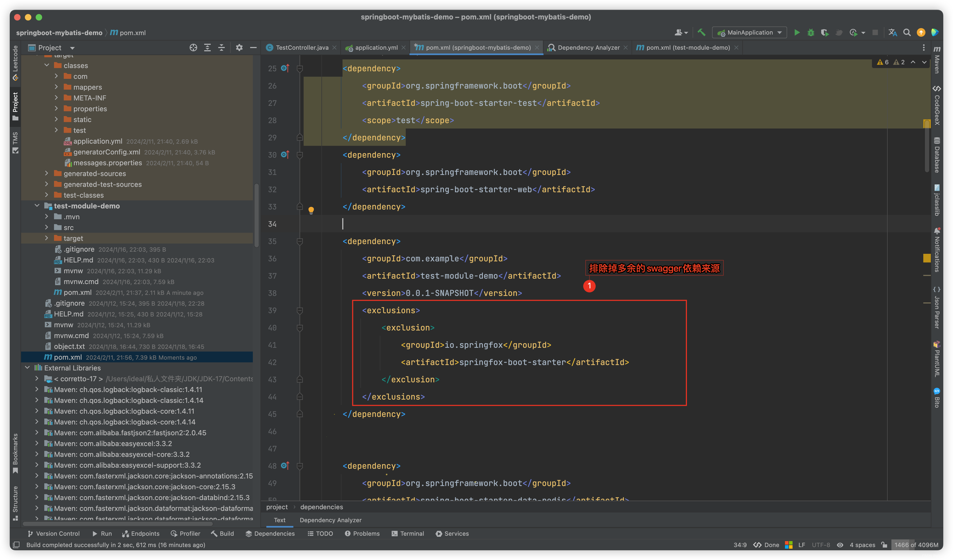Click the locate target icon in Project panel
This screenshot has width=953, height=560.
[x=193, y=48]
